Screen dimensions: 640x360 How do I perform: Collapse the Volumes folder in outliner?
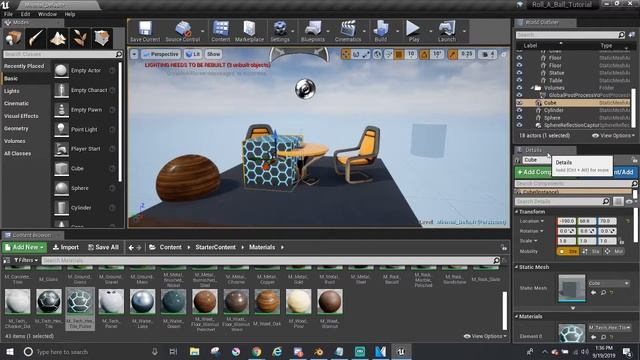(533, 88)
